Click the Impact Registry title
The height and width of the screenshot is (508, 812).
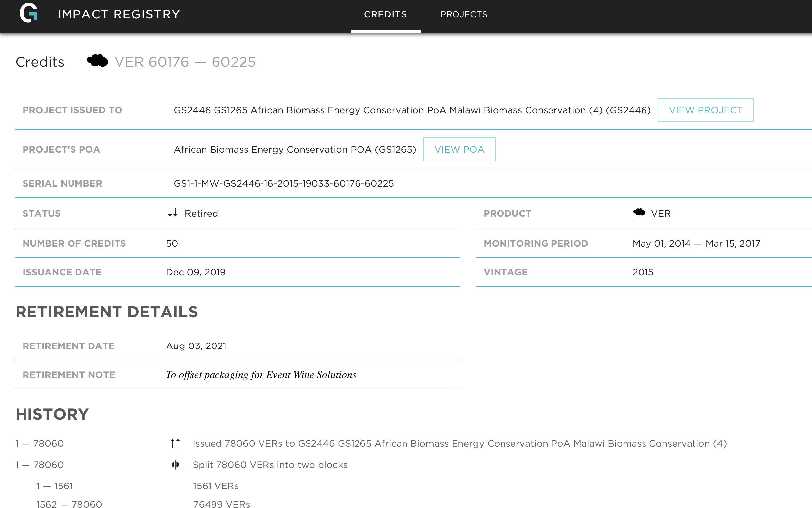pyautogui.click(x=119, y=14)
